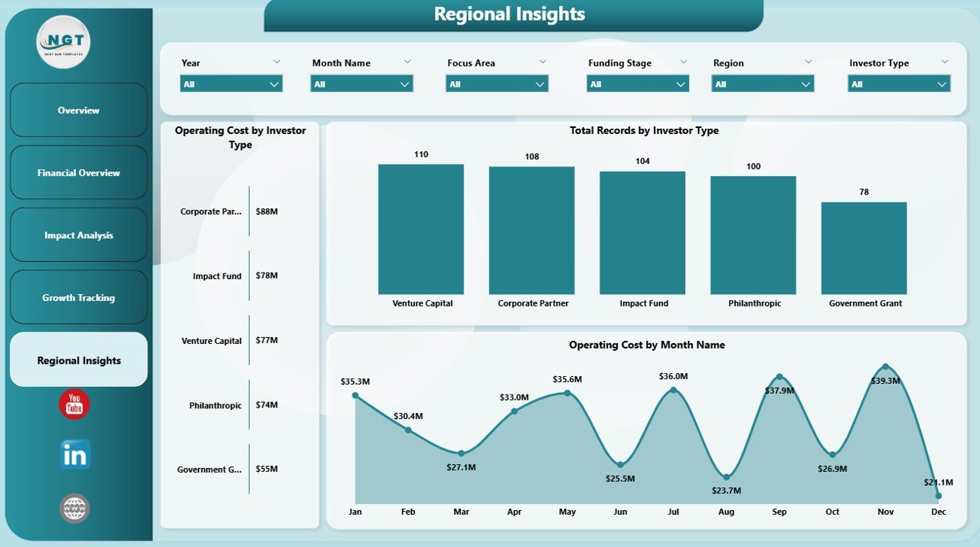Collapse the Year header chevron
Image resolution: width=980 pixels, height=547 pixels.
pos(277,61)
